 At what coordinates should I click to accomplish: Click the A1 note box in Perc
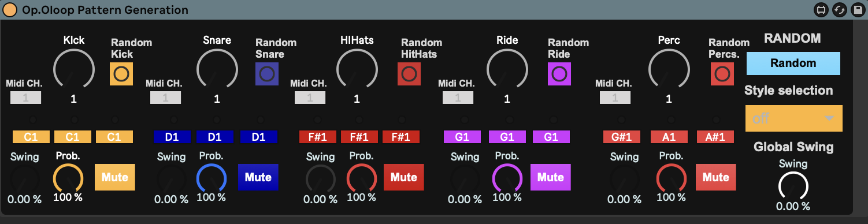[x=670, y=137]
